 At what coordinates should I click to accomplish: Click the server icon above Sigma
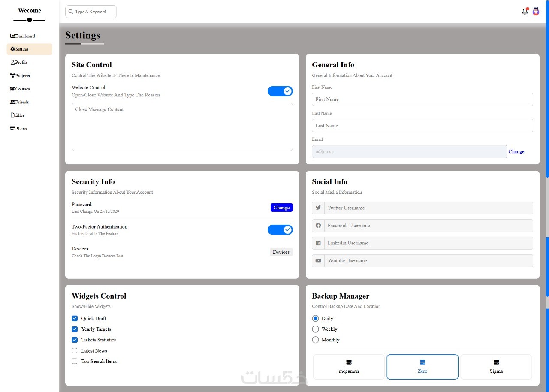coord(496,362)
